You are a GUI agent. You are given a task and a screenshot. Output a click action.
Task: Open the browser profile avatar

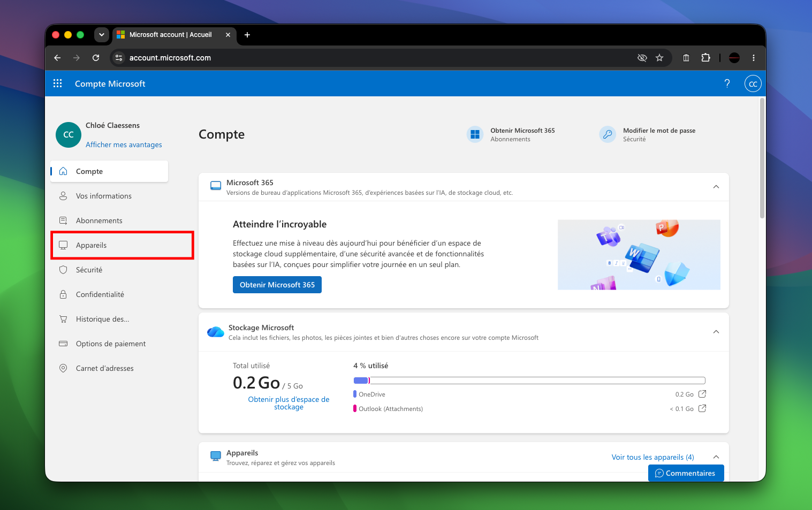tap(734, 58)
